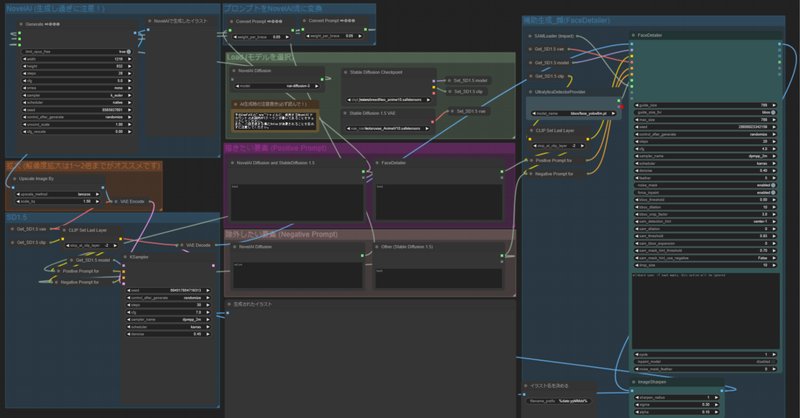Viewport: 800px width, 418px height.
Task: Collapse the Set_SD1.5 model node dot
Action: (x=449, y=81)
